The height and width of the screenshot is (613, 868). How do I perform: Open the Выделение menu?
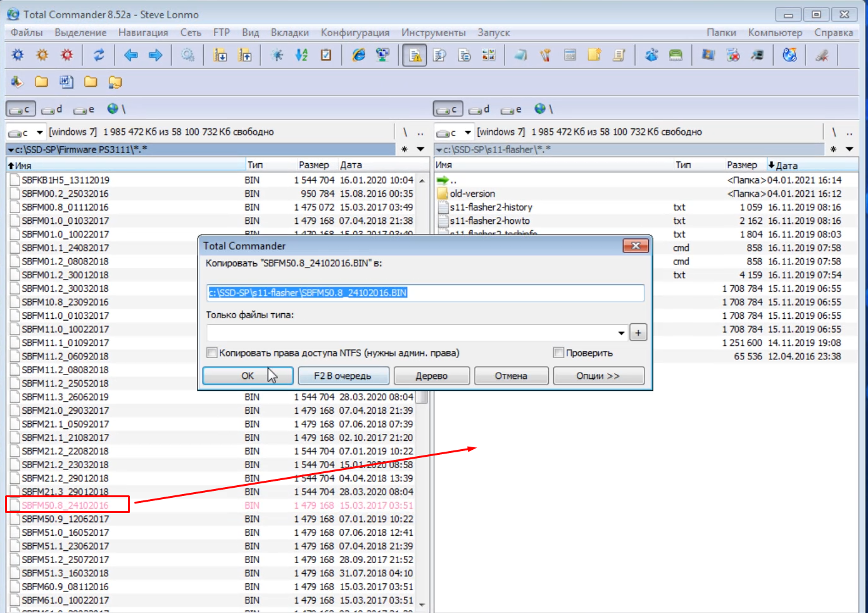(x=80, y=32)
